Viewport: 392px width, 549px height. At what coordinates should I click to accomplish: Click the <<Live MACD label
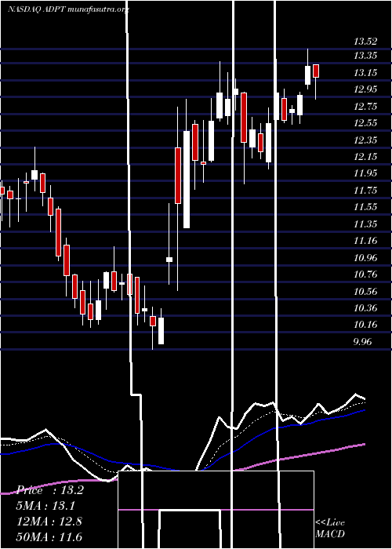pyautogui.click(x=330, y=529)
